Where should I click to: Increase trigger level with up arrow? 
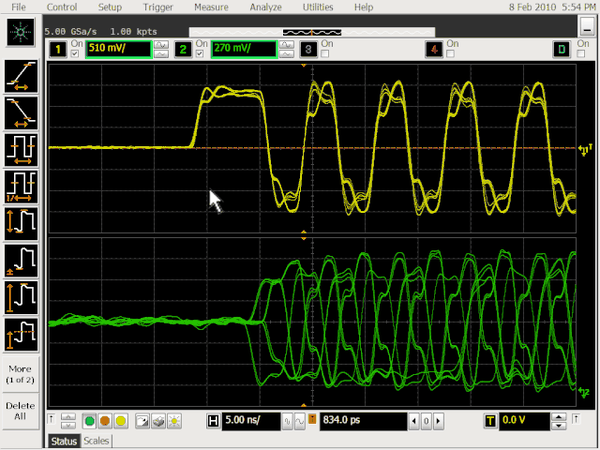click(559, 417)
